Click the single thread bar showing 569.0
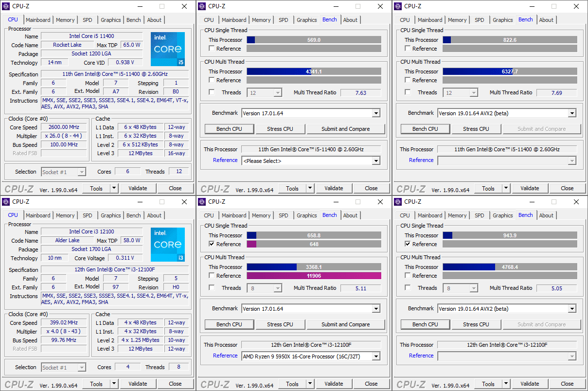The height and width of the screenshot is (391, 588). [x=314, y=40]
